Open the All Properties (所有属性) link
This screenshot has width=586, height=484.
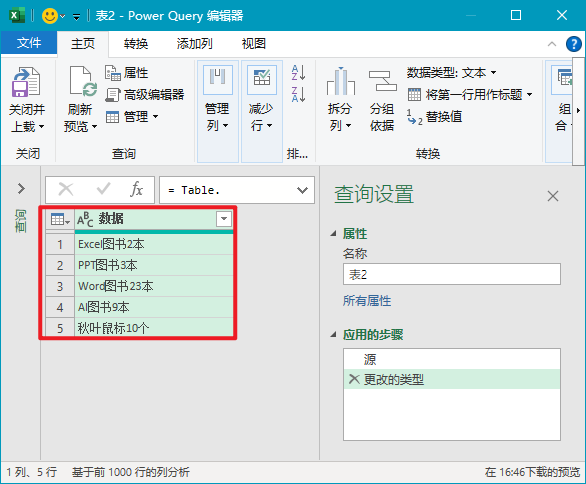pyautogui.click(x=367, y=301)
